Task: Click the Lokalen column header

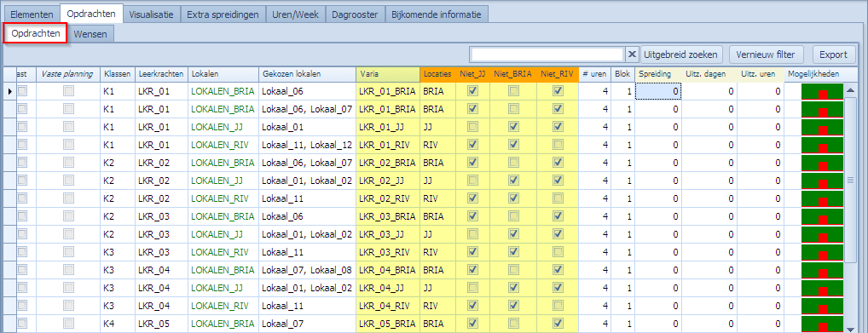Action: click(x=223, y=74)
